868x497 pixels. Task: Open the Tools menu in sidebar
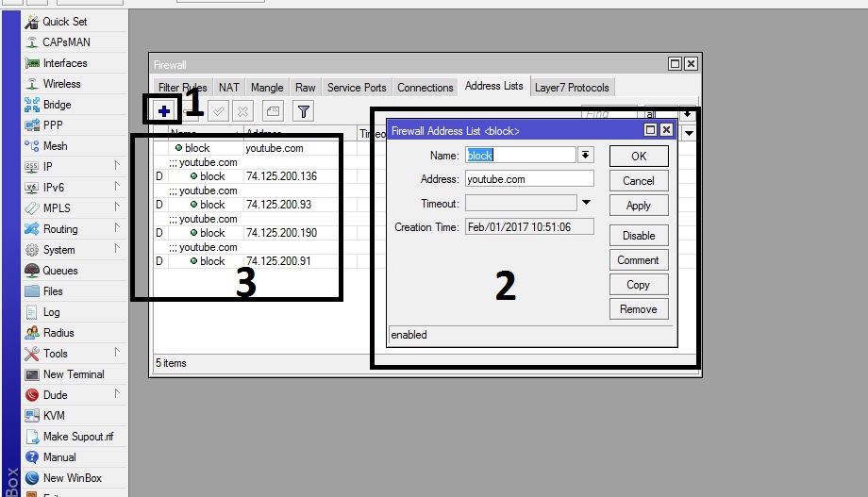75,354
